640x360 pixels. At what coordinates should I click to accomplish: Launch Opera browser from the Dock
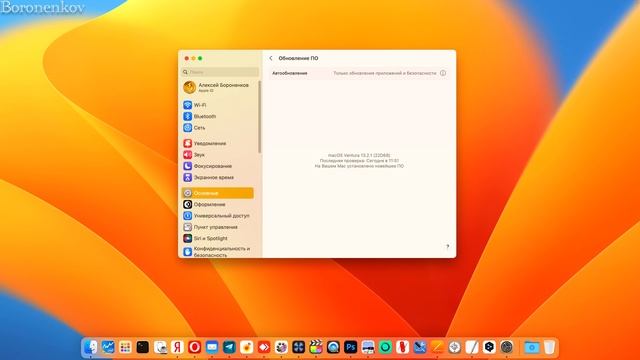(x=195, y=347)
